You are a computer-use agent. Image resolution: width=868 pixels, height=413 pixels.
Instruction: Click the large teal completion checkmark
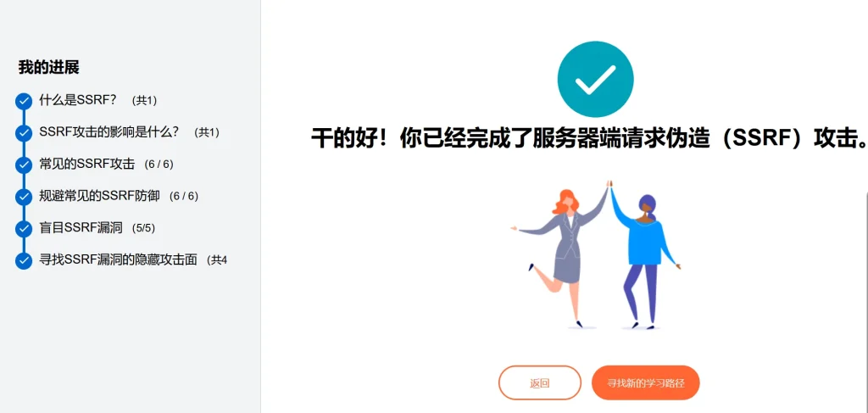595,79
